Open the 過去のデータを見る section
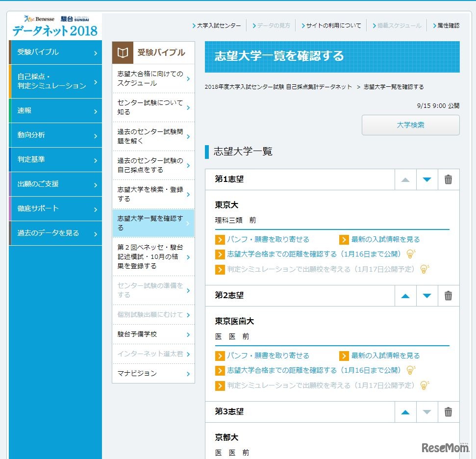Viewport: 476px width, 459px height. 54,233
